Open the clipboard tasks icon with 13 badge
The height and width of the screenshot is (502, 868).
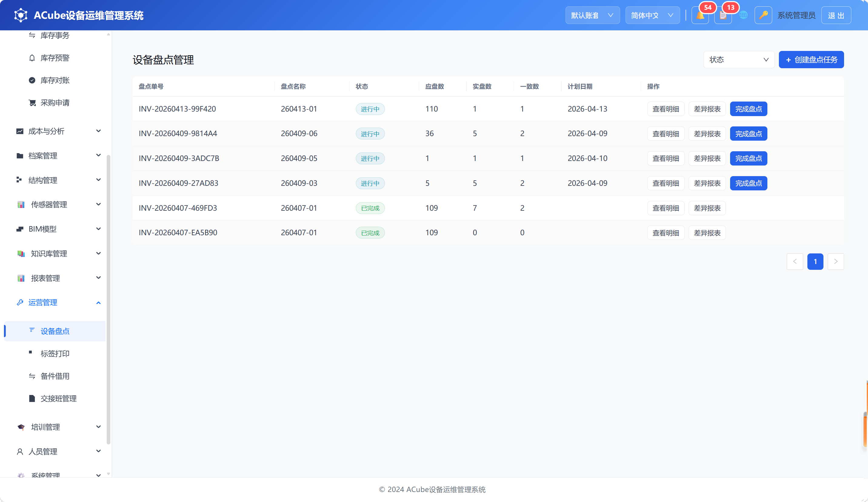tap(723, 15)
